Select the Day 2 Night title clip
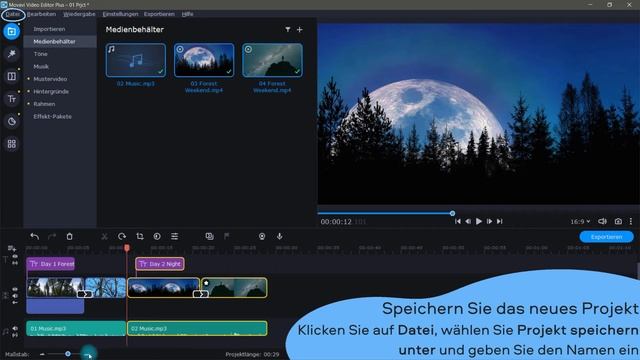 coord(160,264)
